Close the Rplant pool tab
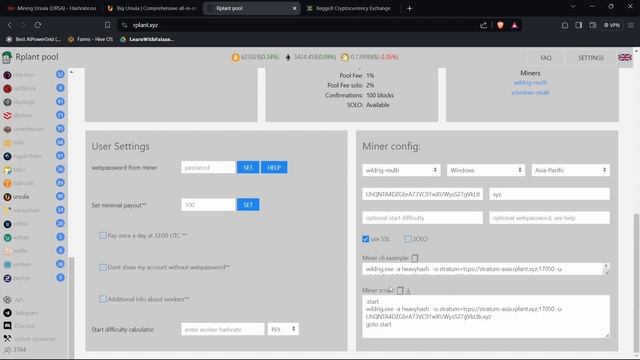 (x=294, y=8)
